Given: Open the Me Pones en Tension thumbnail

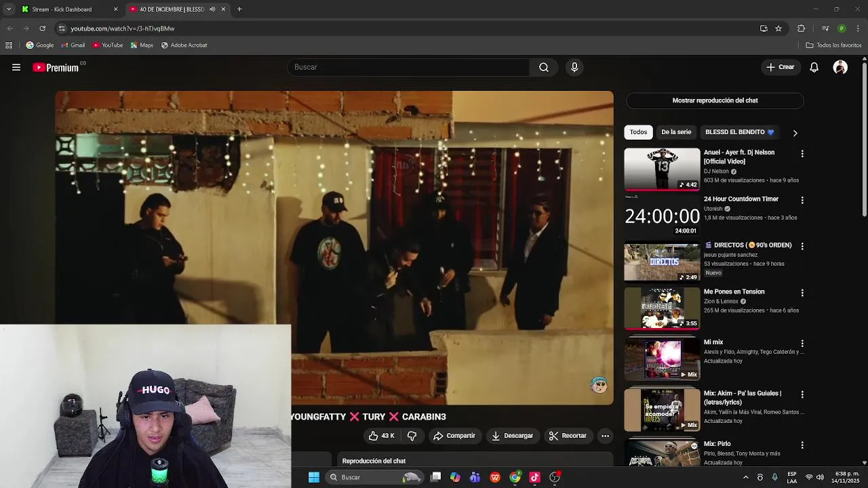Looking at the screenshot, I should click(x=662, y=308).
